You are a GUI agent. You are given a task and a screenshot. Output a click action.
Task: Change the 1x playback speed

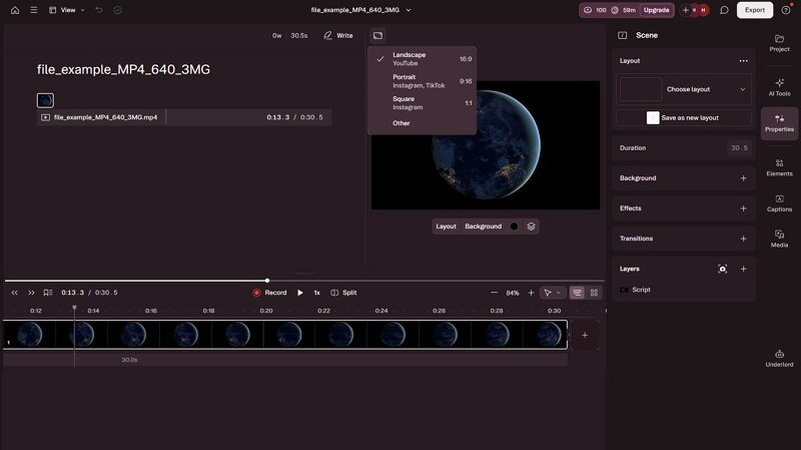point(317,293)
